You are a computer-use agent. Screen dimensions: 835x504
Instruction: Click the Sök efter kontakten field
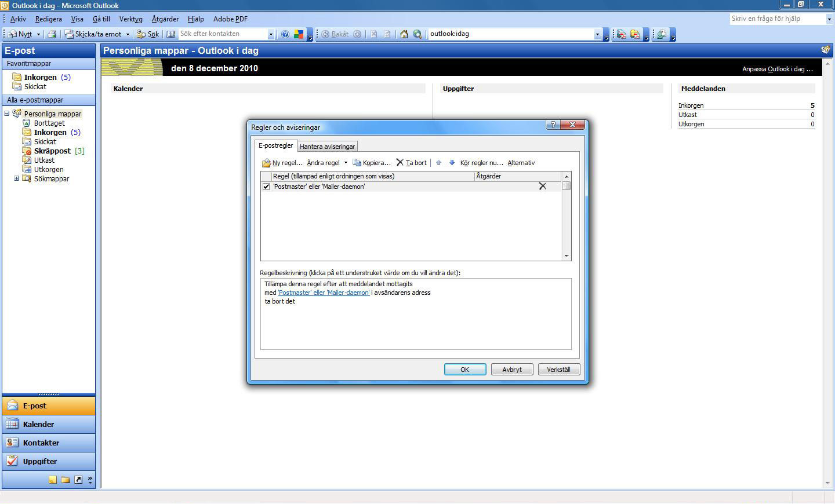223,34
